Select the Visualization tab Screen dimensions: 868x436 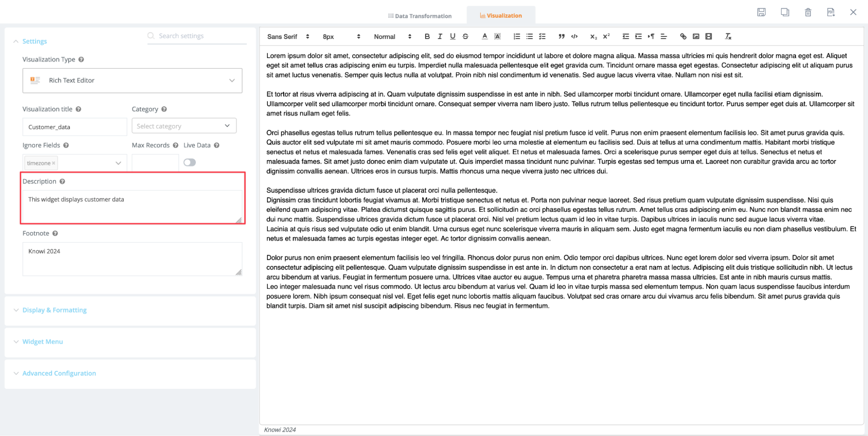[x=501, y=16]
